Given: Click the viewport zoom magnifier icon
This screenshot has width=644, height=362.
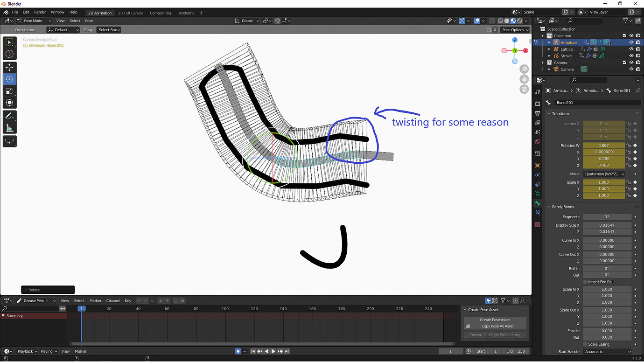Looking at the screenshot, I should coord(524,69).
